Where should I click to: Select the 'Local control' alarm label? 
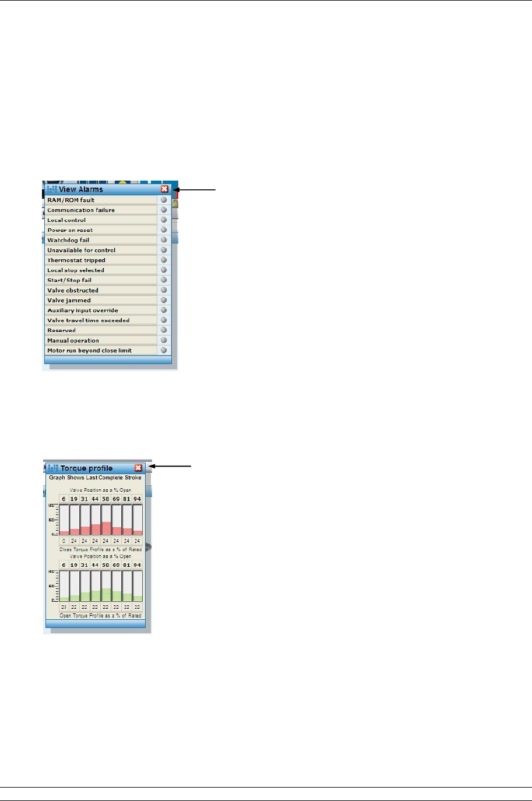tap(66, 220)
